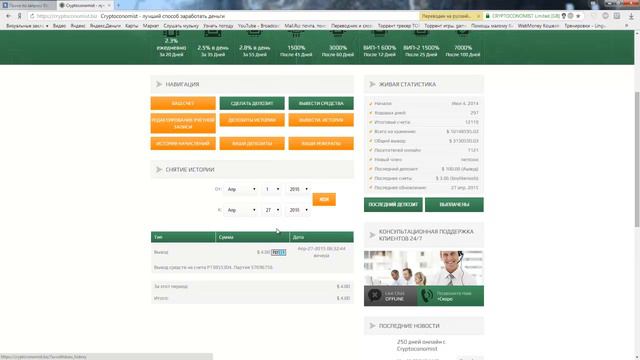Image resolution: width=640 pixels, height=360 pixels.
Task: Open ДЕПОЗИТЫ ИСТОРИИ
Action: coord(252,120)
